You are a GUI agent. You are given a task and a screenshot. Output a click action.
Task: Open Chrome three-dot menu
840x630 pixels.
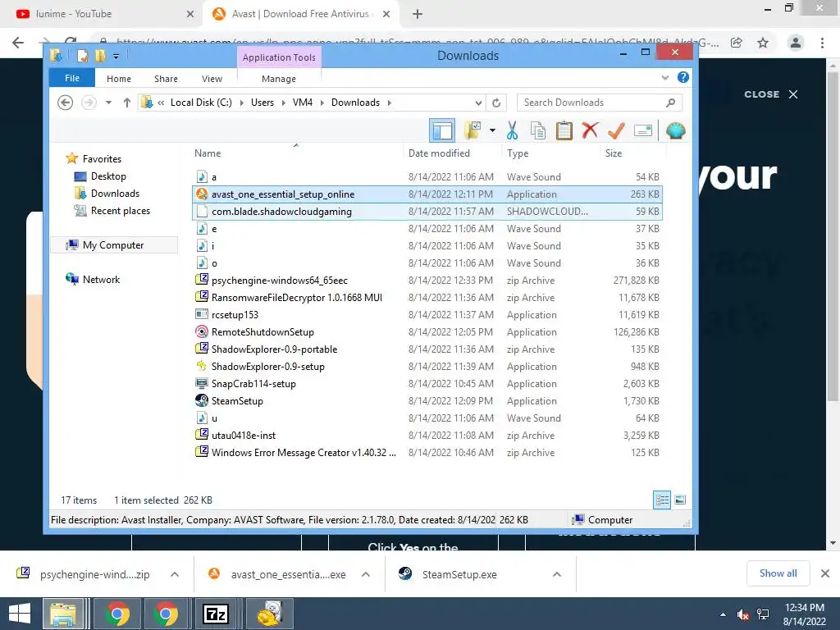[x=822, y=43]
